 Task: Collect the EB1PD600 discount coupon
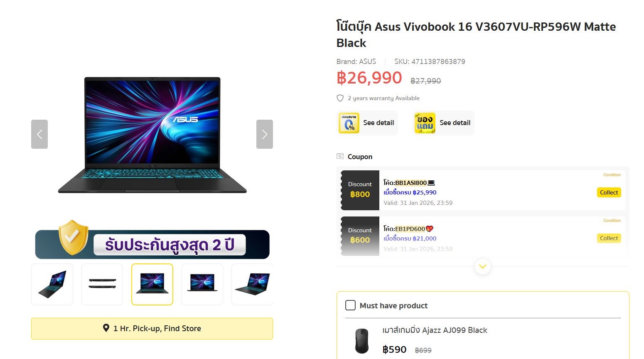point(609,238)
